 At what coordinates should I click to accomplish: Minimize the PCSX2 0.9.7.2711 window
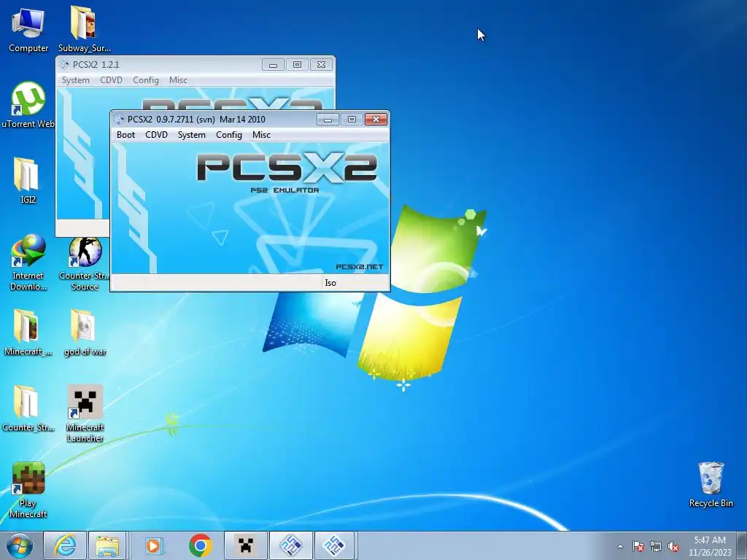point(328,119)
